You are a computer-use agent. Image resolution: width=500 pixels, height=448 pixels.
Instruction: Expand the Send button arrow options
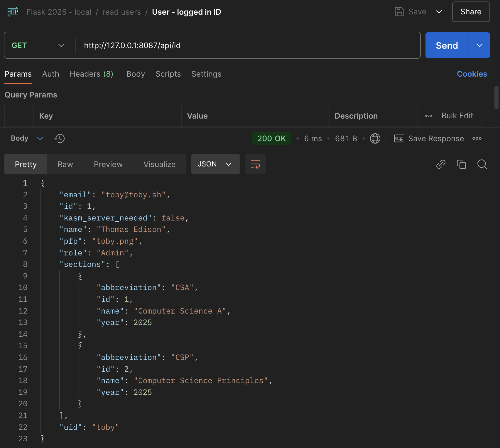479,46
